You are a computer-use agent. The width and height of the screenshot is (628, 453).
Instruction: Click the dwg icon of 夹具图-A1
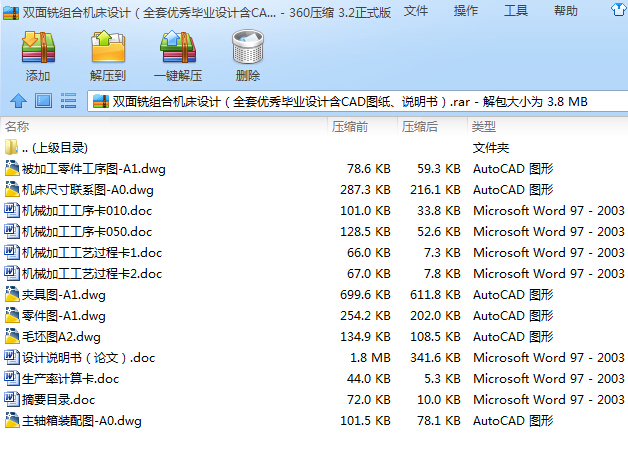pyautogui.click(x=12, y=294)
